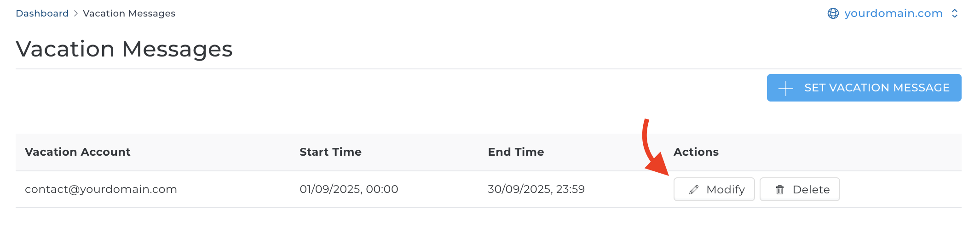Select the contact@yourdomain.com account cell
This screenshot has width=980, height=226.
[x=101, y=189]
